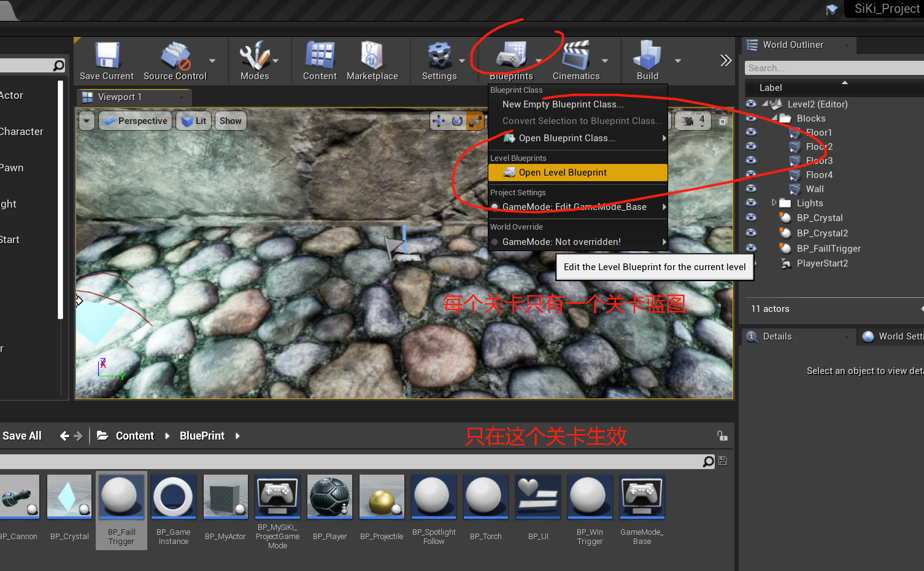The image size is (924, 571).
Task: Open the Marketplace toolbar icon
Action: tap(372, 55)
